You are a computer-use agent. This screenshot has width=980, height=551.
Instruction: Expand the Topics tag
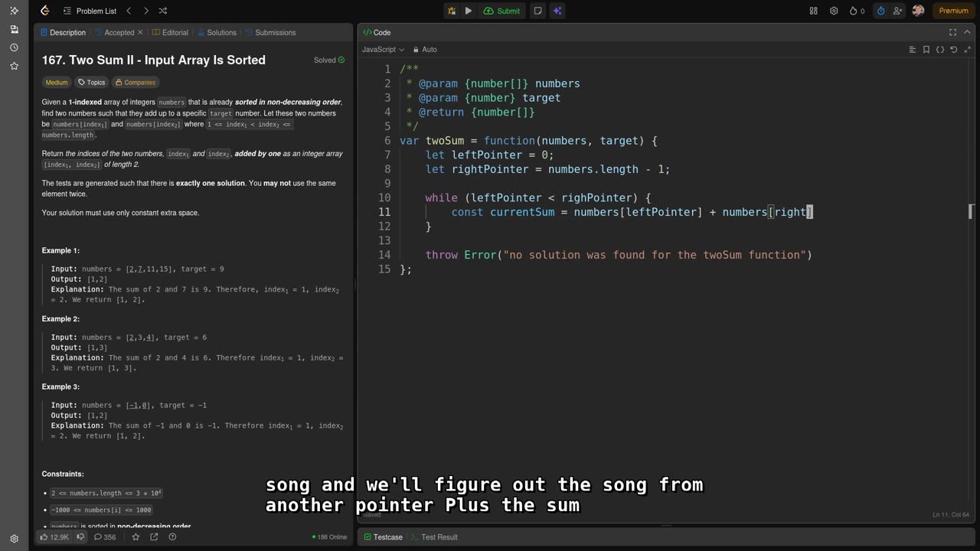[x=92, y=83]
